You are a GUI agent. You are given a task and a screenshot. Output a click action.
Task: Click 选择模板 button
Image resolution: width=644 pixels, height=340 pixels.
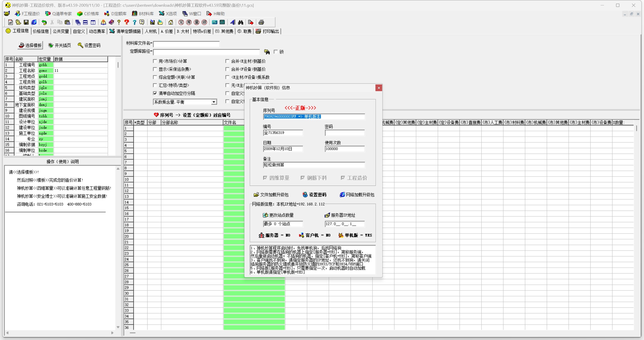coord(30,45)
